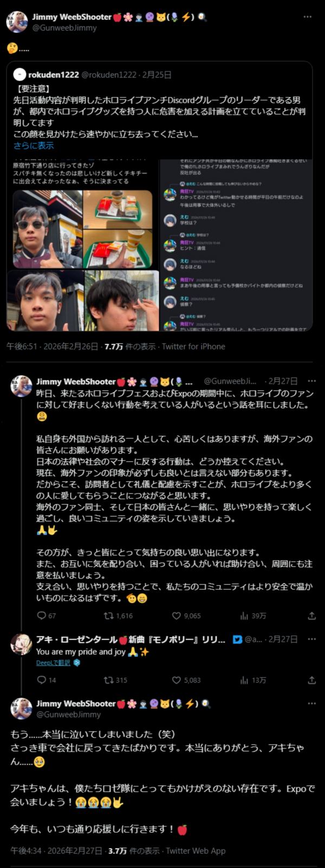Open more options on the top tweet
This screenshot has width=325, height=868.
pyautogui.click(x=308, y=17)
